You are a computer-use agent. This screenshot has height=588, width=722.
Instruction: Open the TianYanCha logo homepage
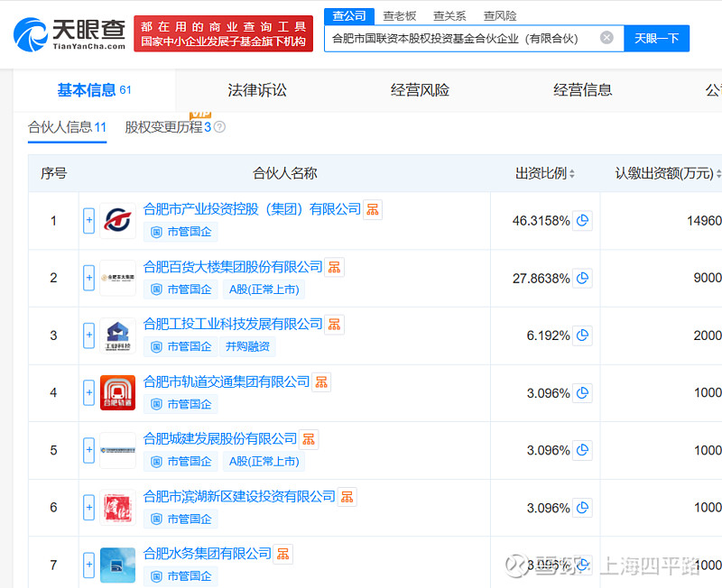[x=69, y=34]
